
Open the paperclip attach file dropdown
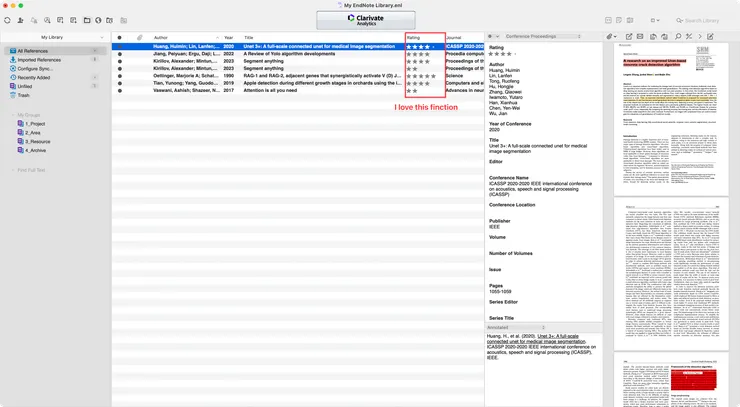click(x=612, y=36)
